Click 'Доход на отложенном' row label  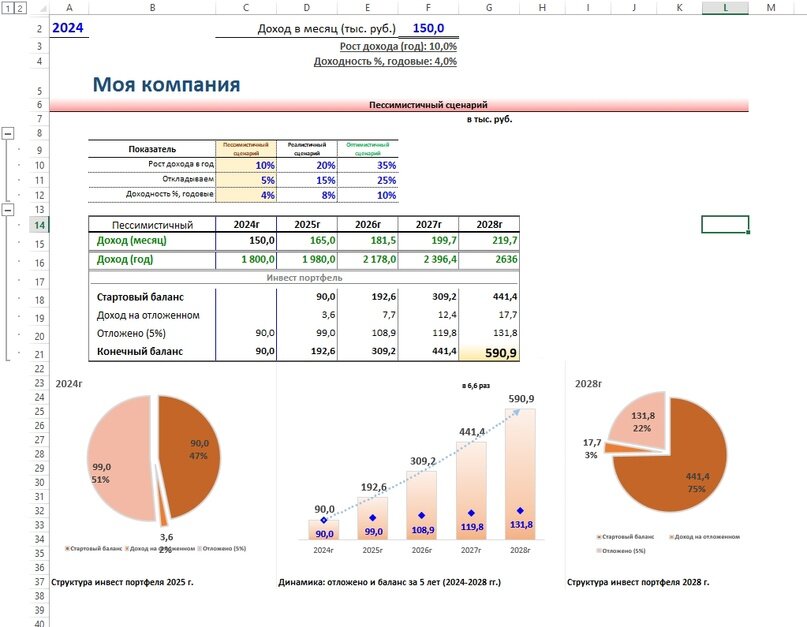pos(148,315)
